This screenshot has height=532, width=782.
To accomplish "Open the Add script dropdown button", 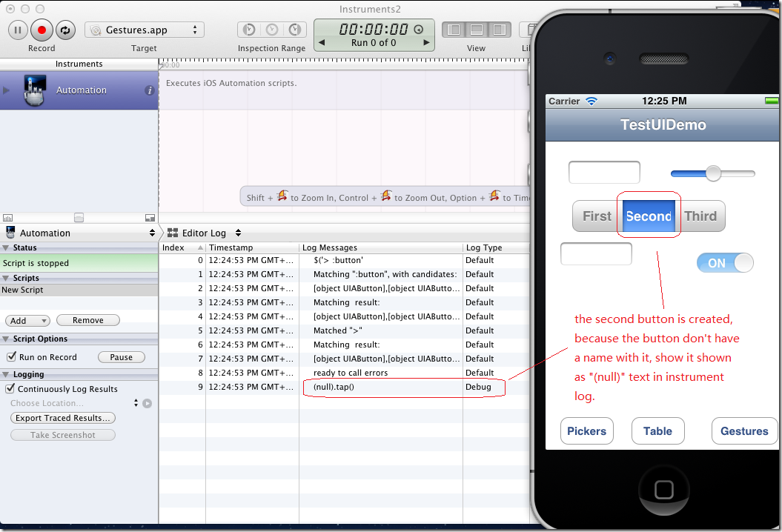I will [x=27, y=321].
